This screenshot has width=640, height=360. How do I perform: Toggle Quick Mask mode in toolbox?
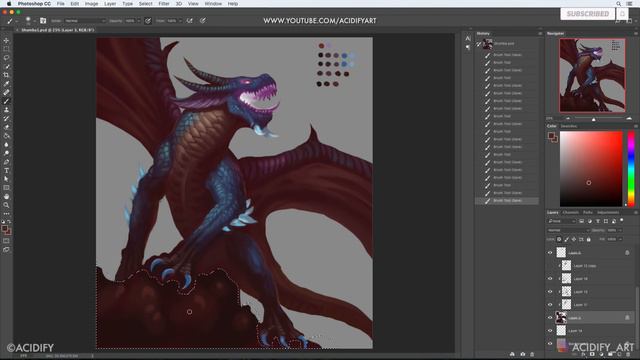6,240
